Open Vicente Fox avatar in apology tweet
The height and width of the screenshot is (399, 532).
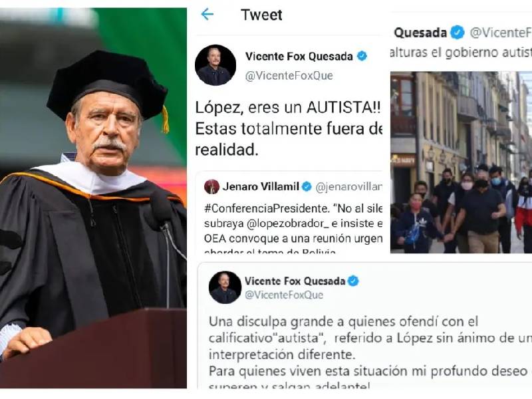click(x=225, y=287)
